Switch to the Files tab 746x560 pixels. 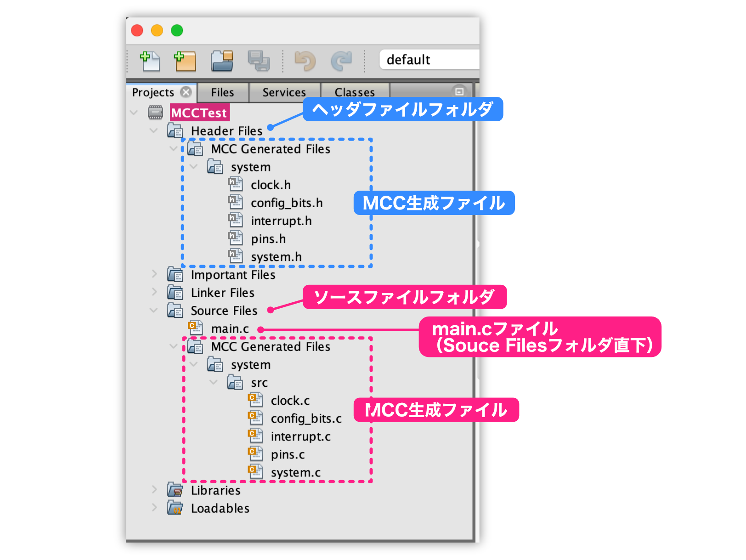click(222, 92)
